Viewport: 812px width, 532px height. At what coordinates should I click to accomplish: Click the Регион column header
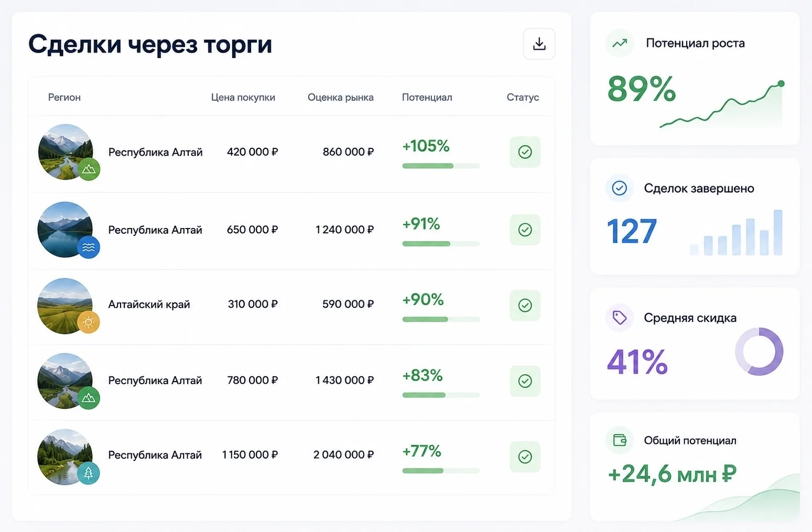[64, 97]
